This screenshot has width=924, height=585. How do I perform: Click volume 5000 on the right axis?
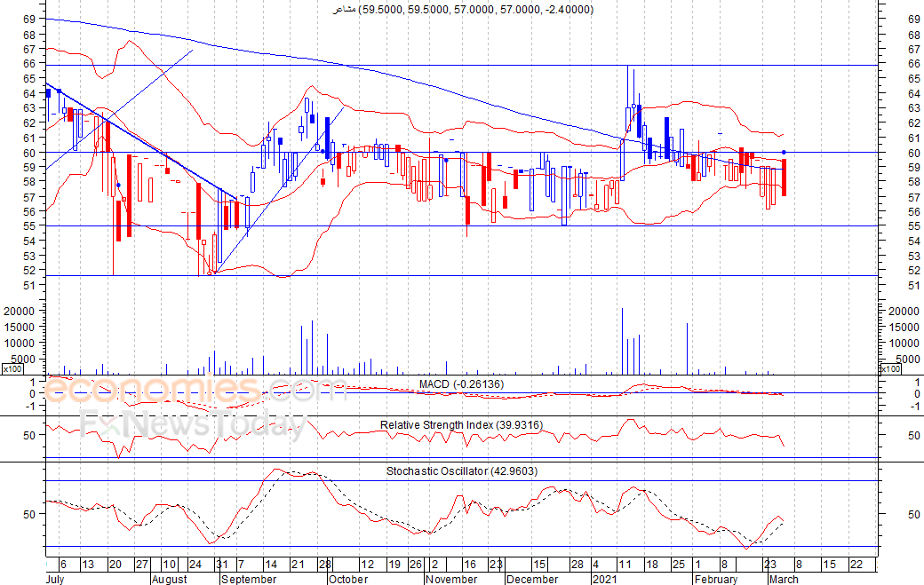[x=907, y=360]
